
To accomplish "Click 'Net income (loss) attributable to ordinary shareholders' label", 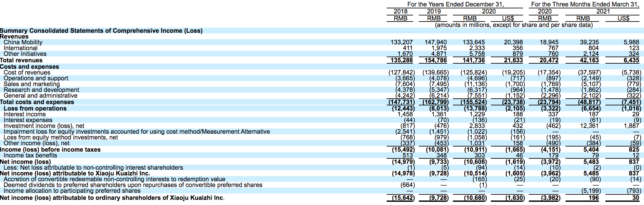I will [x=112, y=198].
